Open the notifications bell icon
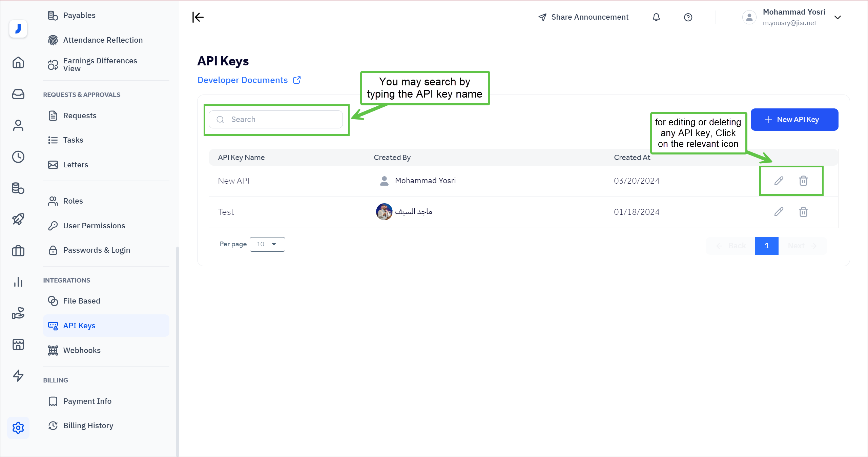Image resolution: width=868 pixels, height=457 pixels. (x=656, y=17)
